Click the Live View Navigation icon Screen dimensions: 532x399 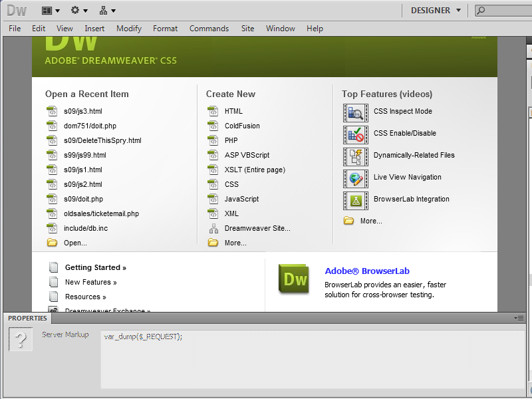pyautogui.click(x=355, y=178)
